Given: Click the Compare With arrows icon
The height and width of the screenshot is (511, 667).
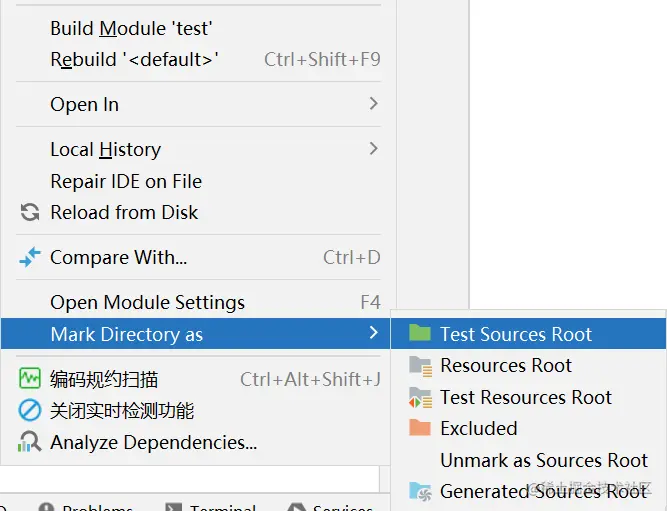Looking at the screenshot, I should pos(30,258).
